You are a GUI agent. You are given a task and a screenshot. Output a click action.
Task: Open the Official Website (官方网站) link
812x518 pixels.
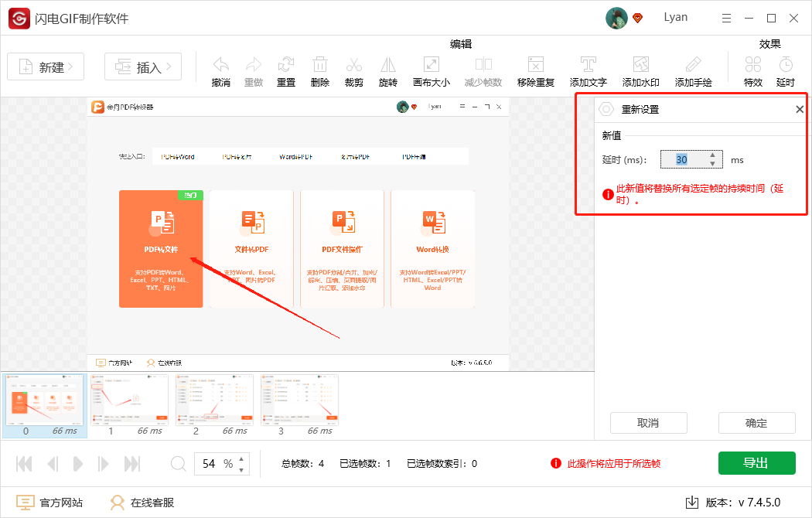pos(49,503)
